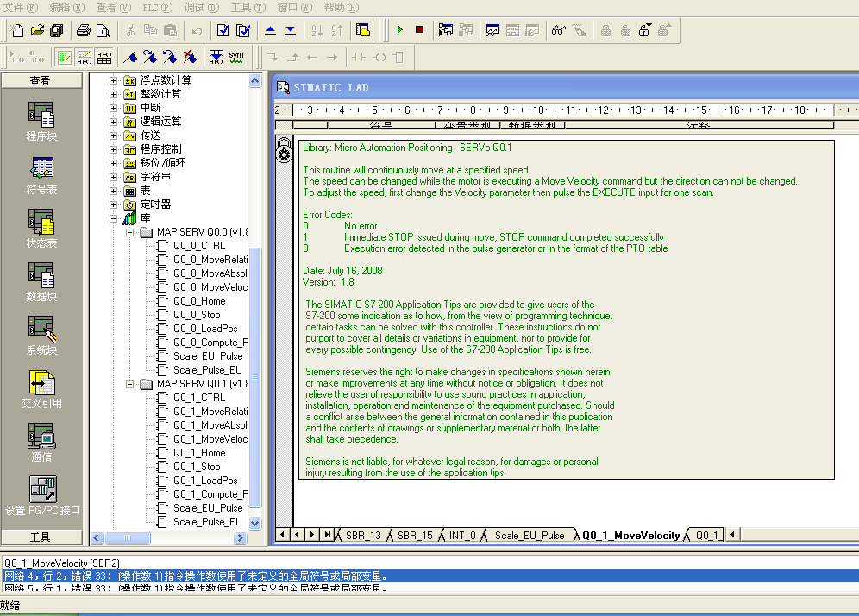Expand the 定时器 tree node

[113, 204]
